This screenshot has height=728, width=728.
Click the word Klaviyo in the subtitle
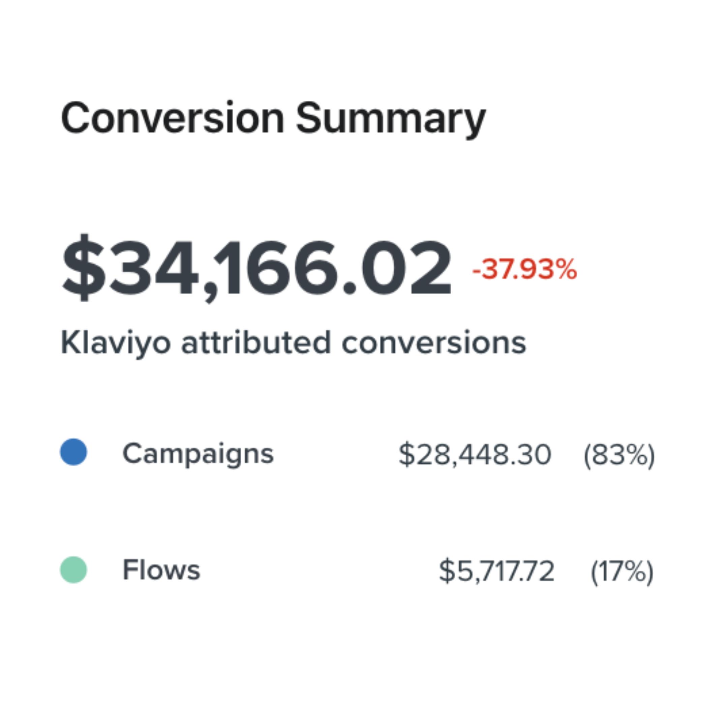click(116, 343)
